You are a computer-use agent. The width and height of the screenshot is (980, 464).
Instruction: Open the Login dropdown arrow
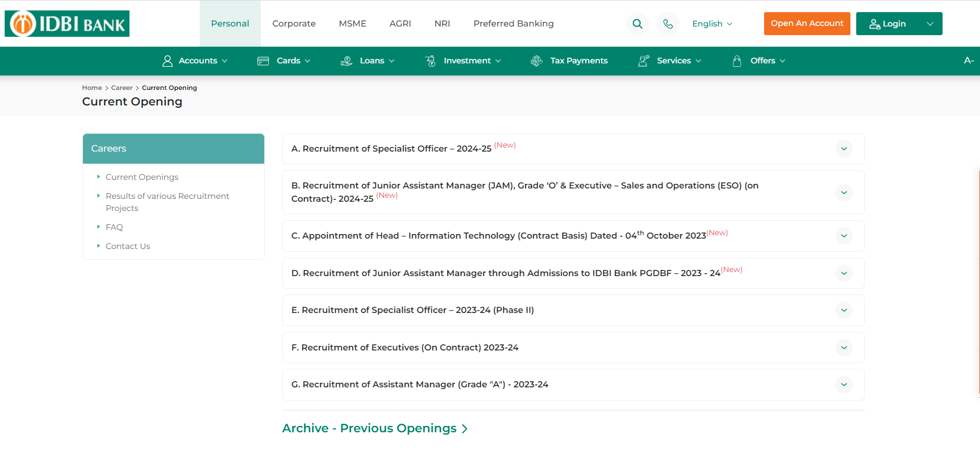pos(930,24)
